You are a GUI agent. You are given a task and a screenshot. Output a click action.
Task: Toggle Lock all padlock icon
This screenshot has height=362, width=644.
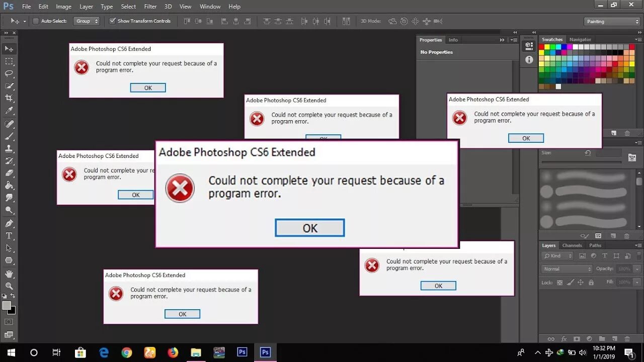click(x=591, y=283)
